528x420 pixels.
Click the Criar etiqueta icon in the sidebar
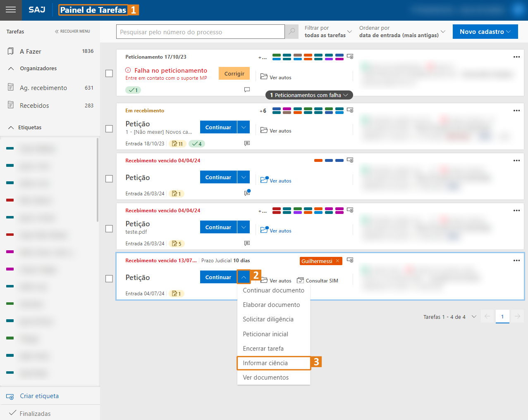pyautogui.click(x=10, y=396)
